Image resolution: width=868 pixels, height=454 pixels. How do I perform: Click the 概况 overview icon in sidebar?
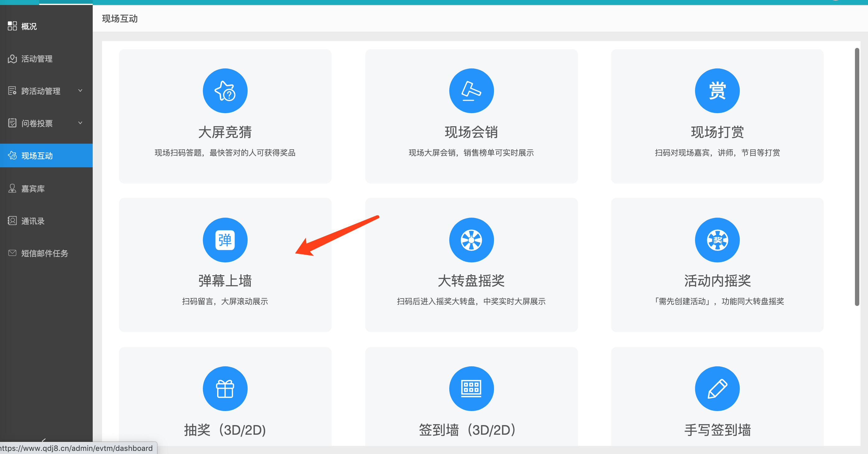coord(12,26)
